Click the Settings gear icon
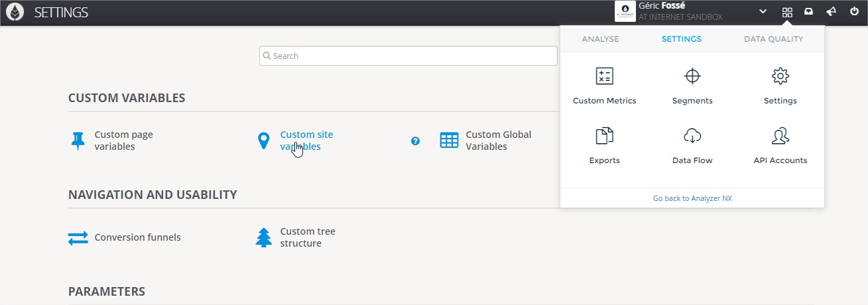This screenshot has width=868, height=305. click(x=780, y=76)
